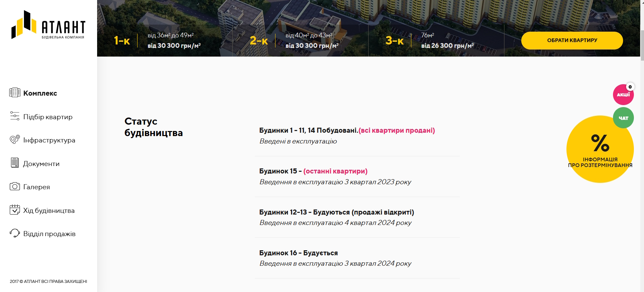
Task: Click the area text від 40м² до 43м²
Action: pos(309,35)
